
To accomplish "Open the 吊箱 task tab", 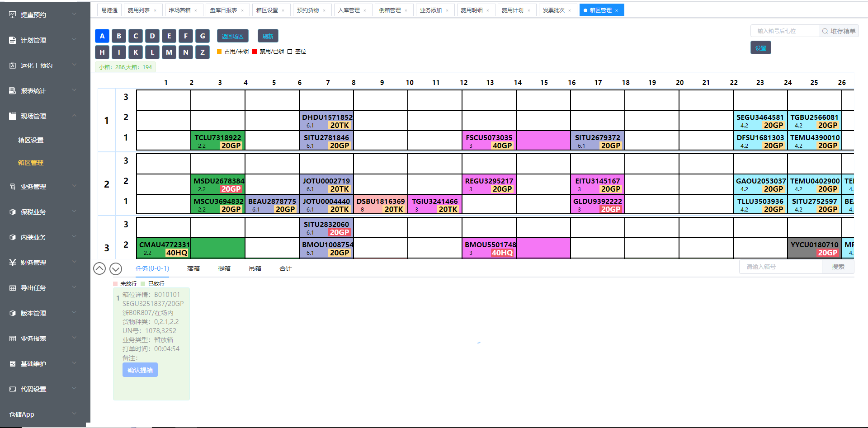I will point(255,268).
